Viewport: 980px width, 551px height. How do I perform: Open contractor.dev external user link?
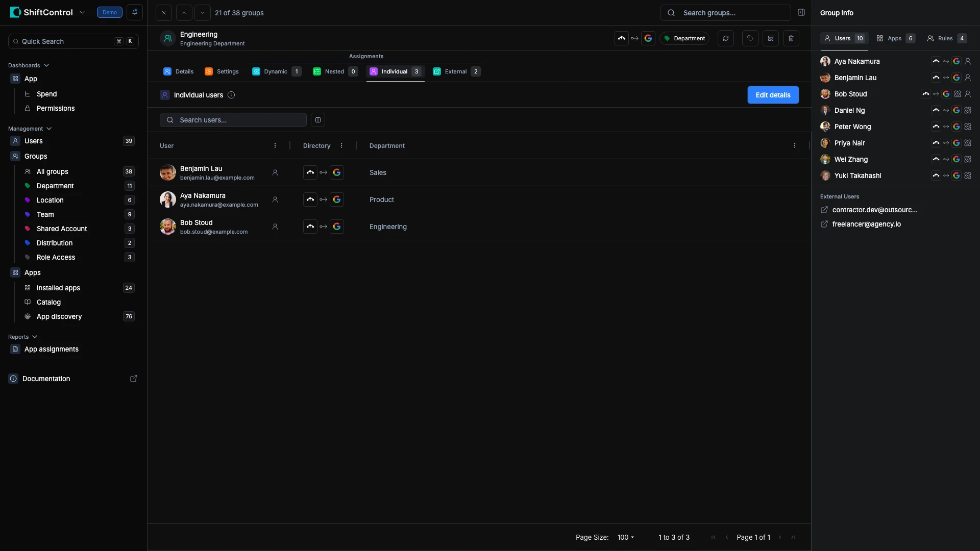(874, 210)
